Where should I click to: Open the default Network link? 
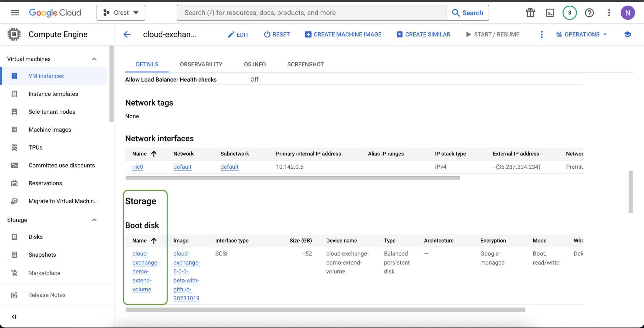point(182,167)
